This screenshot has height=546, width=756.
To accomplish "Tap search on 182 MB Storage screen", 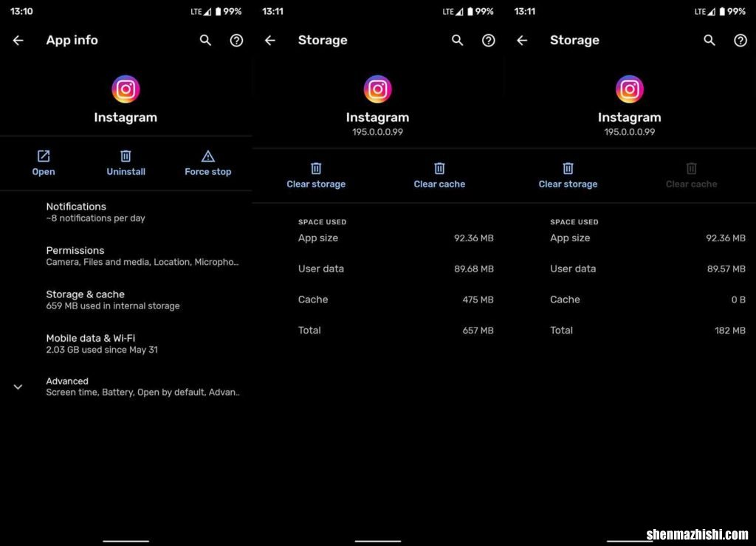I will click(x=709, y=41).
